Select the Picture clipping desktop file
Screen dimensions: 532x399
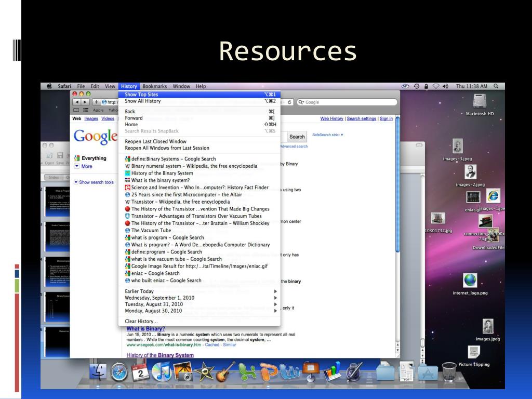[474, 356]
